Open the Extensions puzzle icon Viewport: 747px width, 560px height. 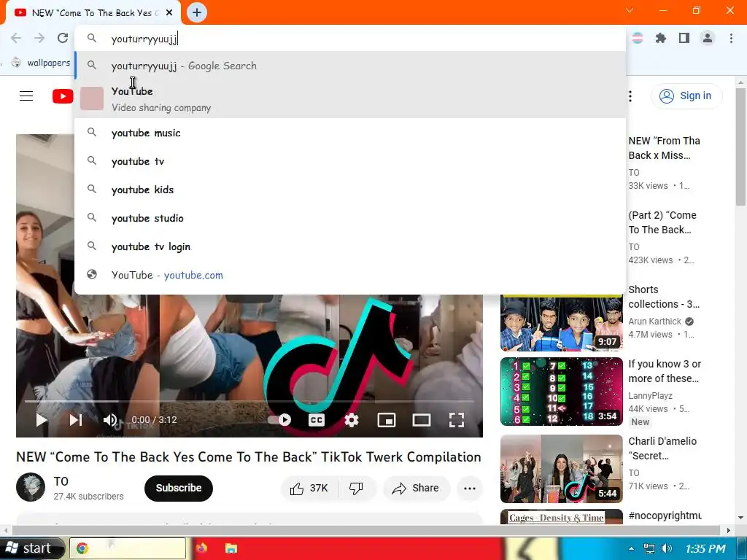coord(661,38)
